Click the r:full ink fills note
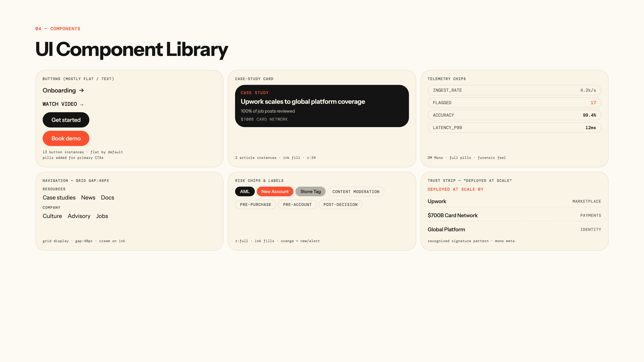 pos(277,241)
